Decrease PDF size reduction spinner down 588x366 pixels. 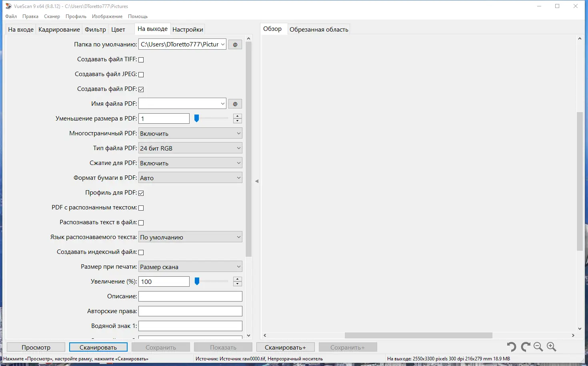coord(238,121)
